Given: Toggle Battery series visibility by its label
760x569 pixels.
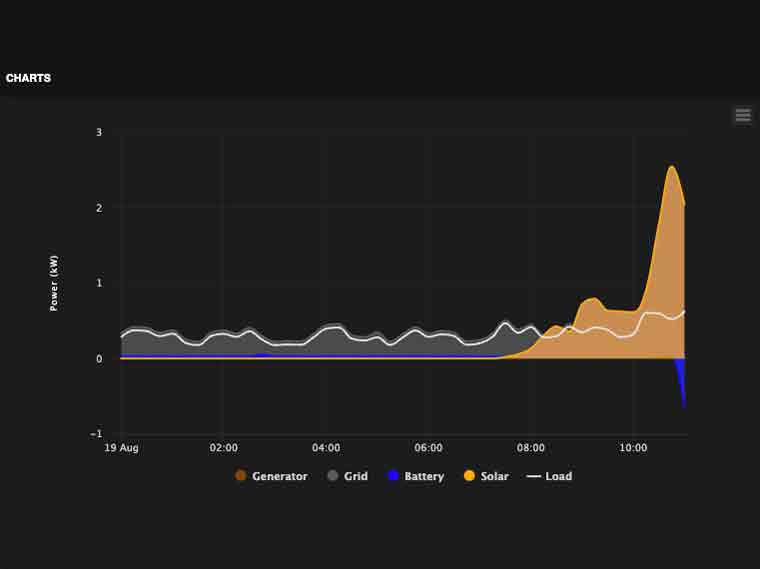Looking at the screenshot, I should (x=424, y=476).
